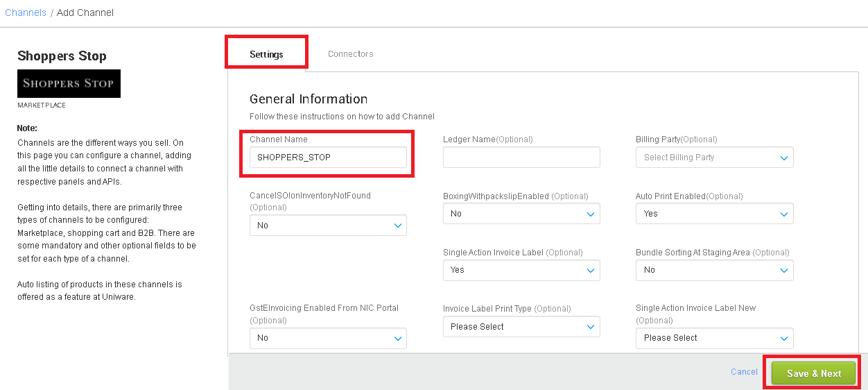Screen dimensions: 868x390
Task: Click the 'Note:' heading in sidebar
Action: 27,128
